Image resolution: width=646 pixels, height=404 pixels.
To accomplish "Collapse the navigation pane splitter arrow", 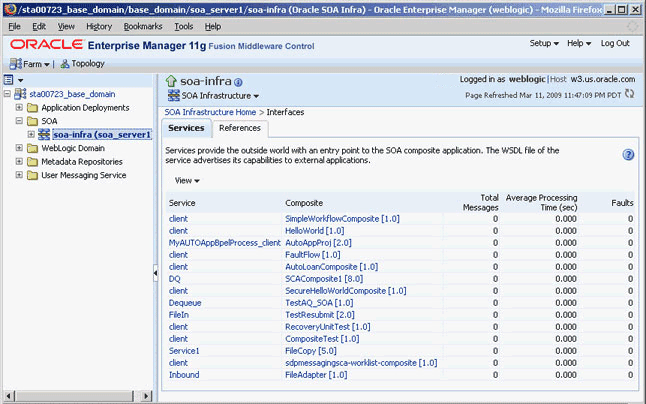I will tap(155, 273).
